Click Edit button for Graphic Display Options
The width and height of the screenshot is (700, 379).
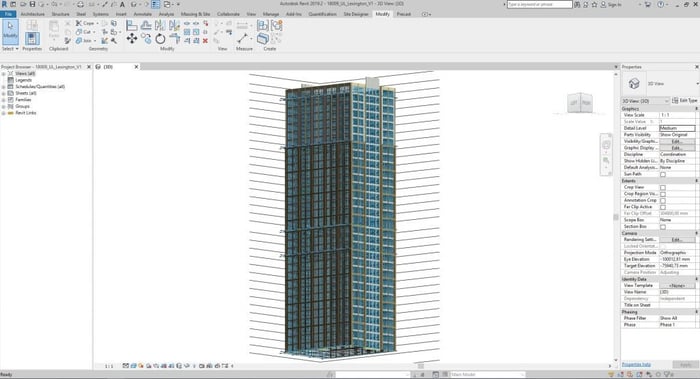pyautogui.click(x=677, y=148)
